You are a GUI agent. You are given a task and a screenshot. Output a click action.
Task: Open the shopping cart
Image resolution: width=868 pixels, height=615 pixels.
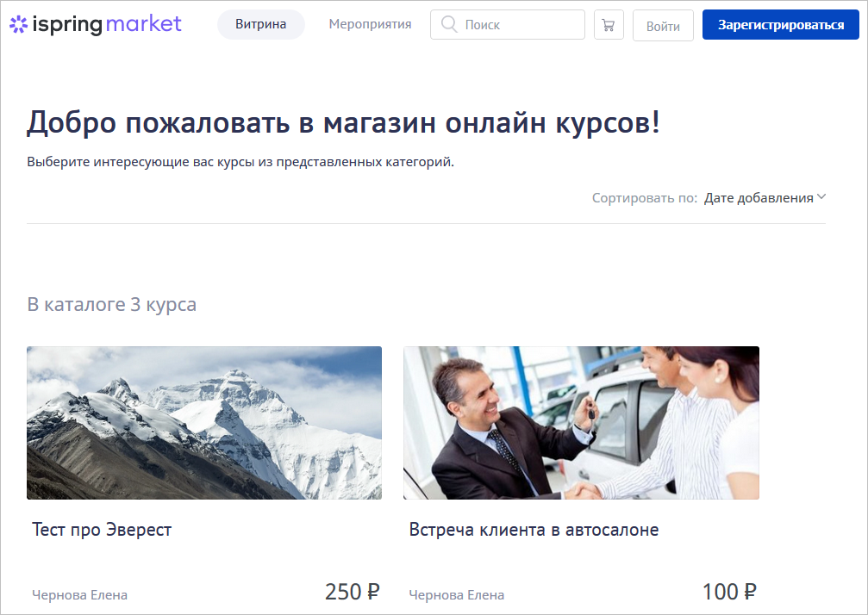(609, 25)
